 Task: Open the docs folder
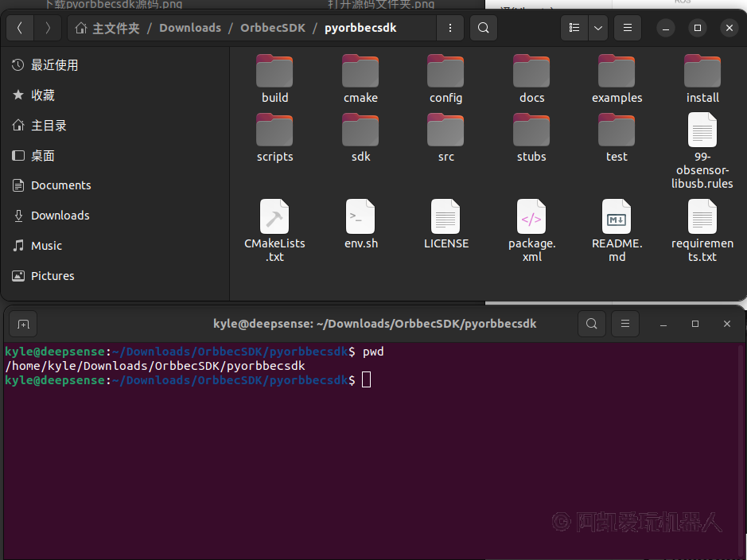click(x=531, y=80)
